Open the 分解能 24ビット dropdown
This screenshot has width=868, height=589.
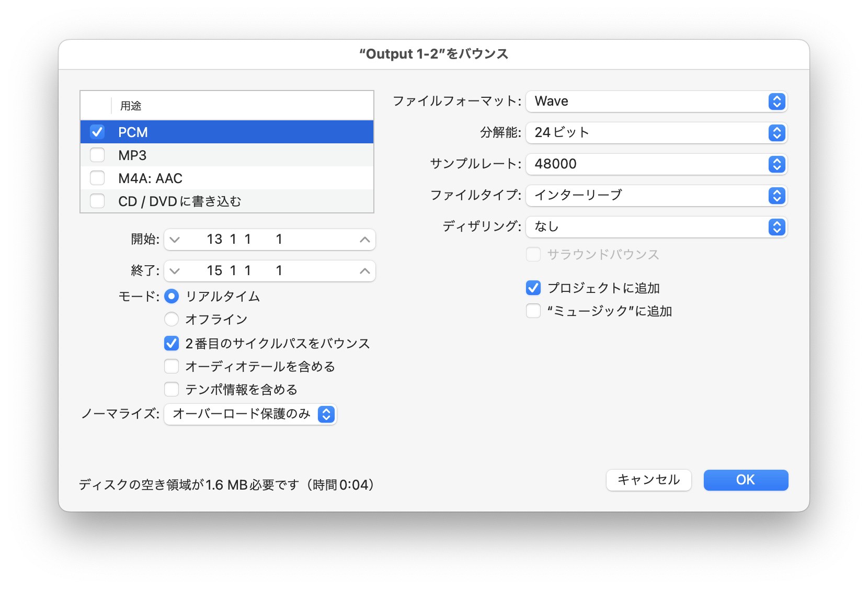pyautogui.click(x=656, y=133)
